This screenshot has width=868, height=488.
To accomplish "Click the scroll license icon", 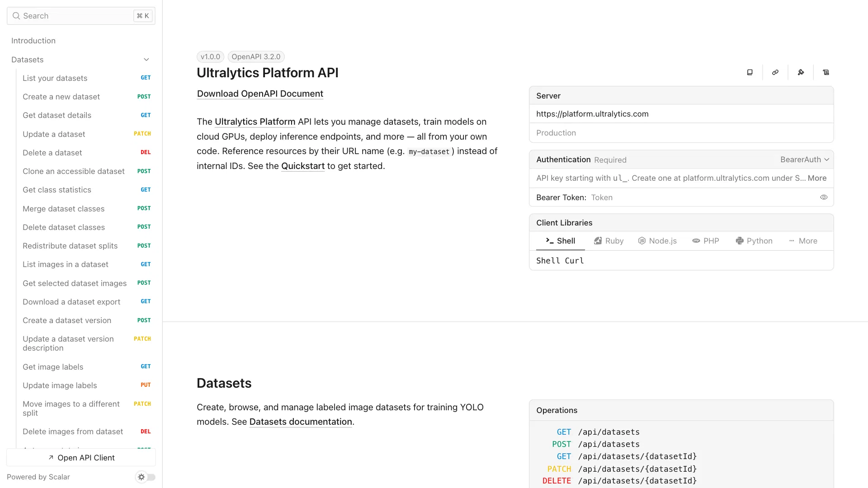I will 826,72.
